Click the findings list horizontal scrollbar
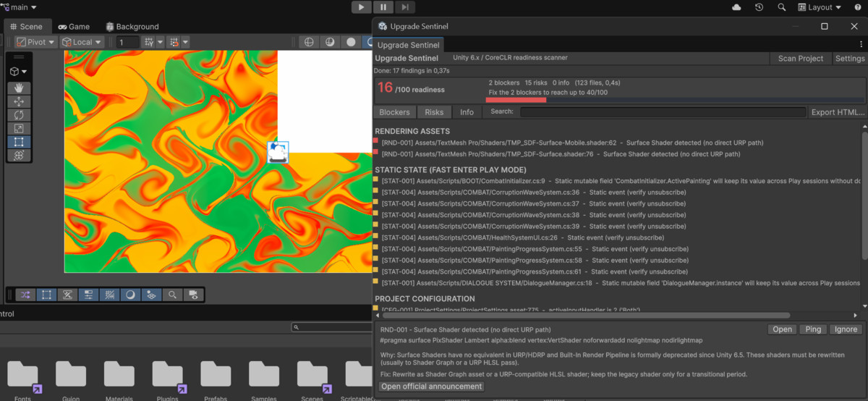 [586, 315]
